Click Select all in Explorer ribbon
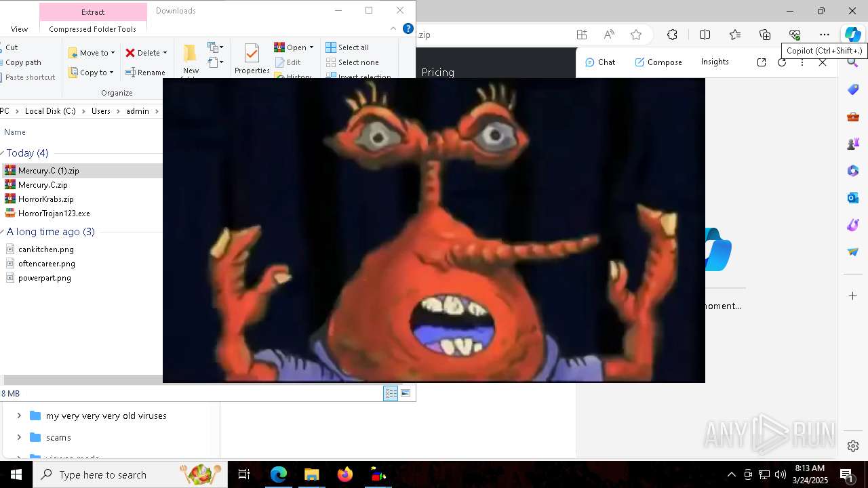 (x=347, y=47)
